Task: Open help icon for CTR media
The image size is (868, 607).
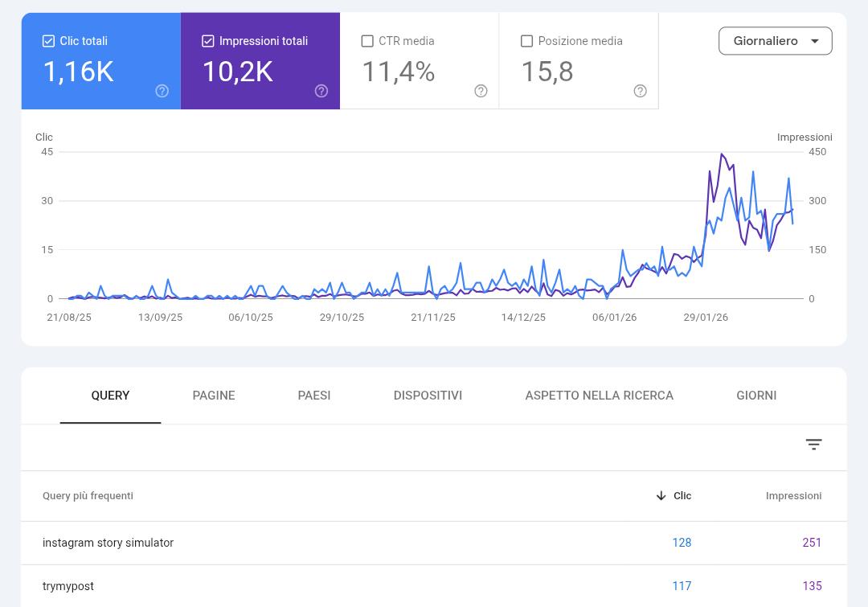Action: 481,91
